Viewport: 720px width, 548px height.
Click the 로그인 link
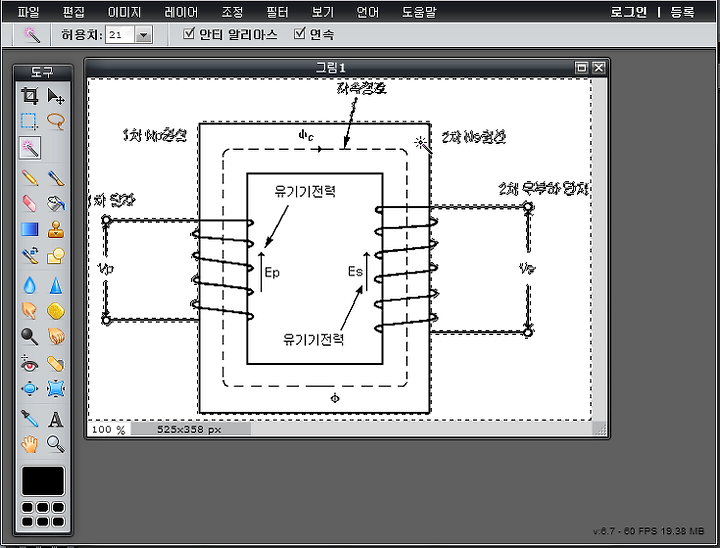[x=628, y=12]
